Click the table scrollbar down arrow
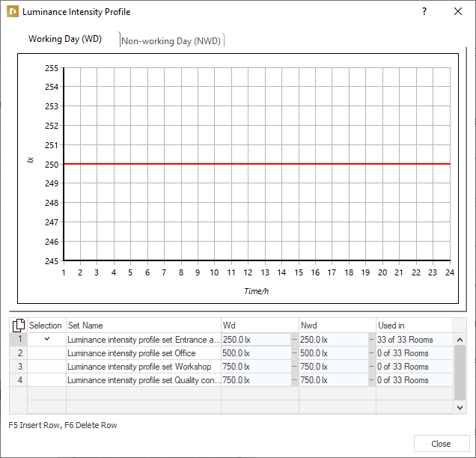The image size is (476, 458). coord(460,408)
